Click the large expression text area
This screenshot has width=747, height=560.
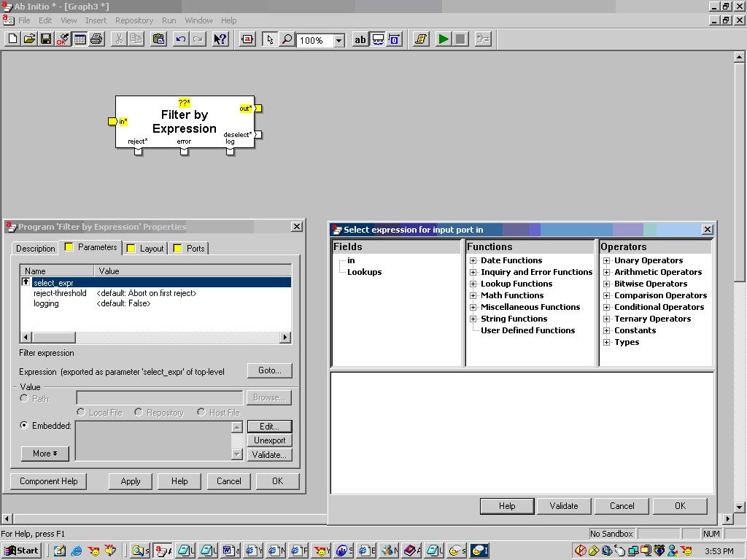tap(522, 432)
